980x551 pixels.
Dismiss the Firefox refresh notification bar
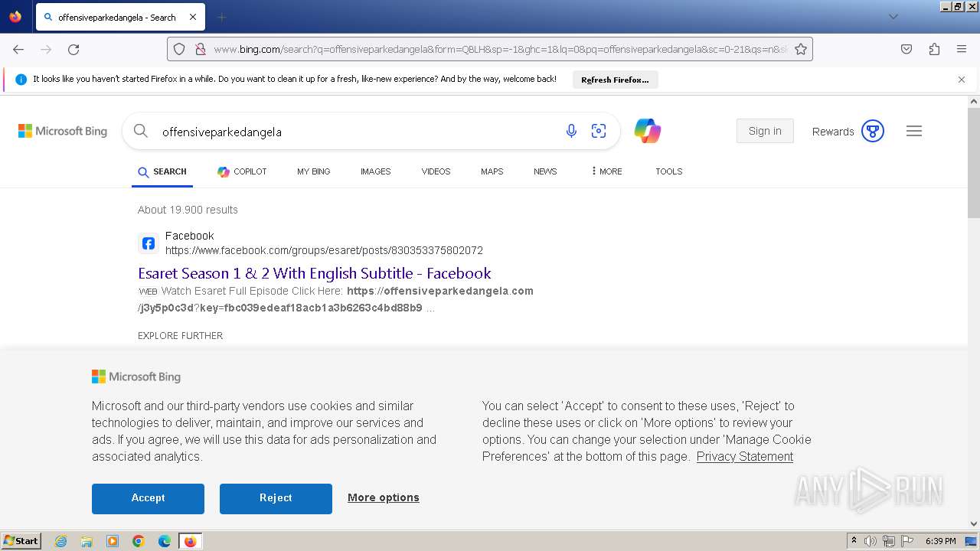(962, 80)
